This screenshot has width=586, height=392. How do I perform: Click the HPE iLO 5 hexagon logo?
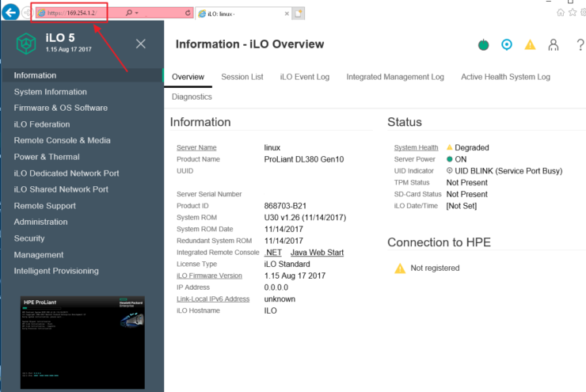click(26, 44)
